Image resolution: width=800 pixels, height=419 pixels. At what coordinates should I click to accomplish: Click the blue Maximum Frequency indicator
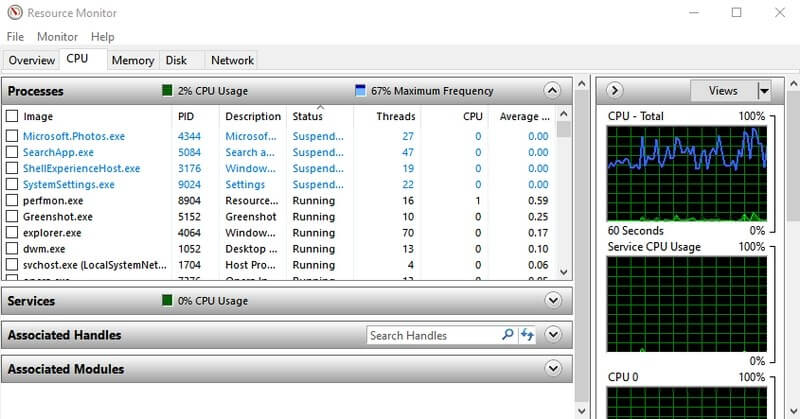click(x=360, y=90)
